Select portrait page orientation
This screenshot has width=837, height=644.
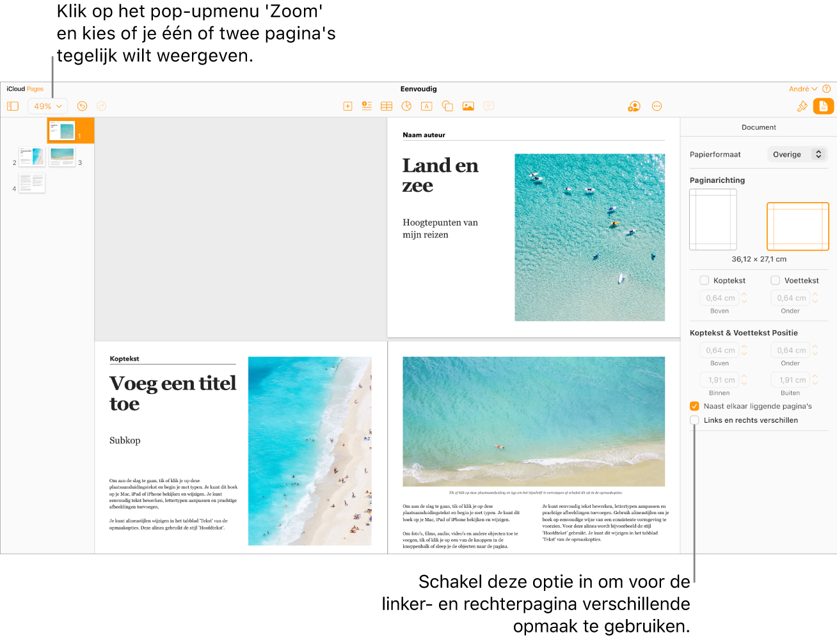713,219
